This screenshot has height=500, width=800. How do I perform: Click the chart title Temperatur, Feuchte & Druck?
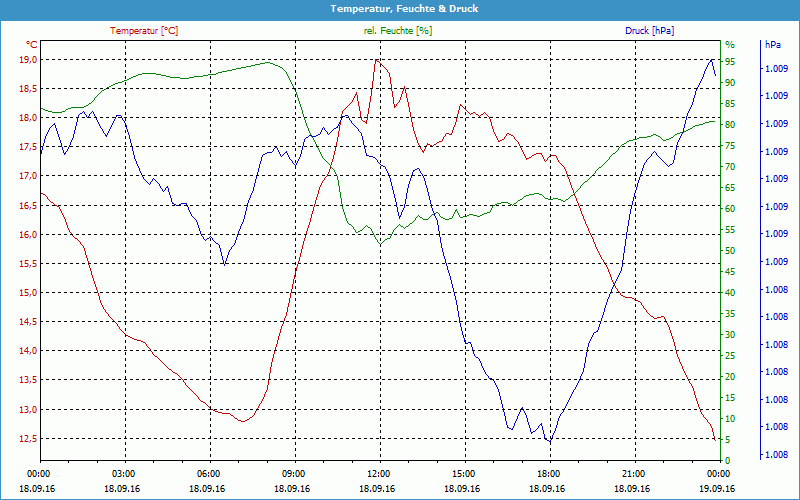point(404,9)
